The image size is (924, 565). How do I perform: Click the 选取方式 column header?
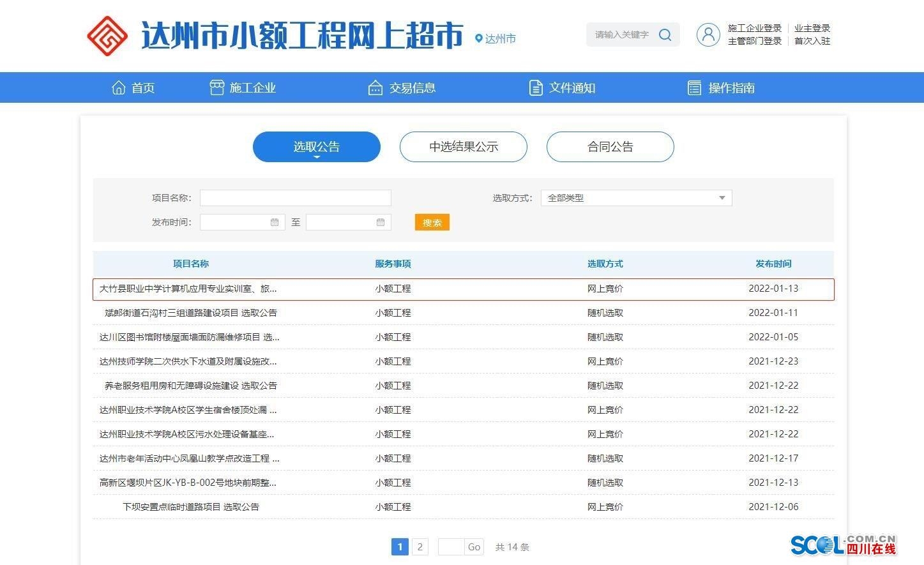coord(605,264)
